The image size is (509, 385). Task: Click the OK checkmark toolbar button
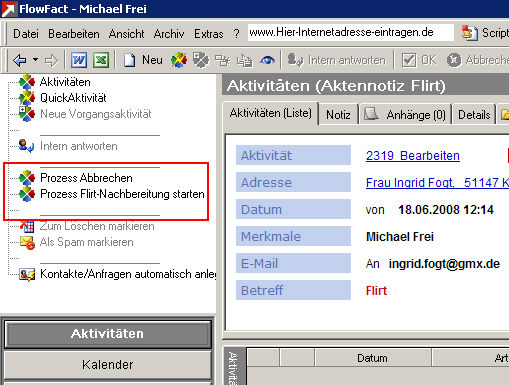click(x=419, y=60)
